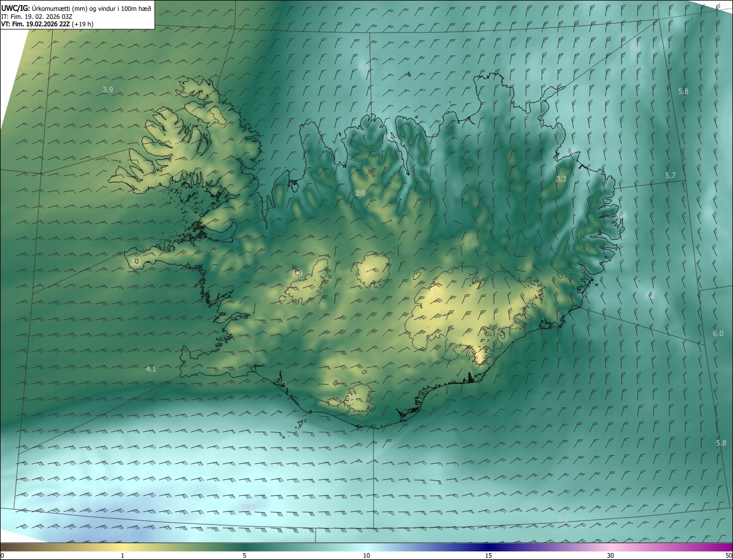This screenshot has width=733, height=560.
Task: Click the 50 tick on the colour scale
Action: coord(728,555)
